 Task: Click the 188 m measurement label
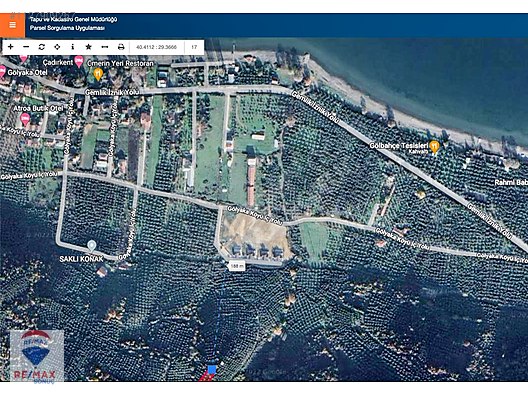point(237,266)
